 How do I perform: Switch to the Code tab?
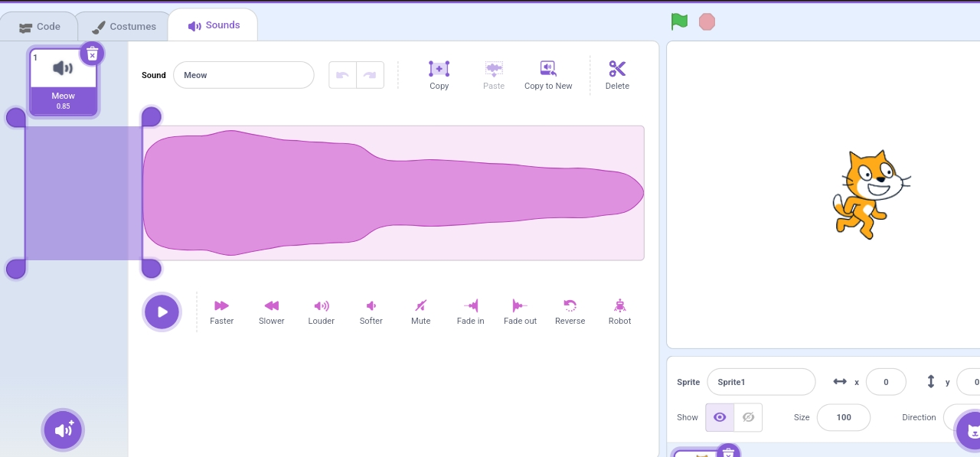click(40, 26)
